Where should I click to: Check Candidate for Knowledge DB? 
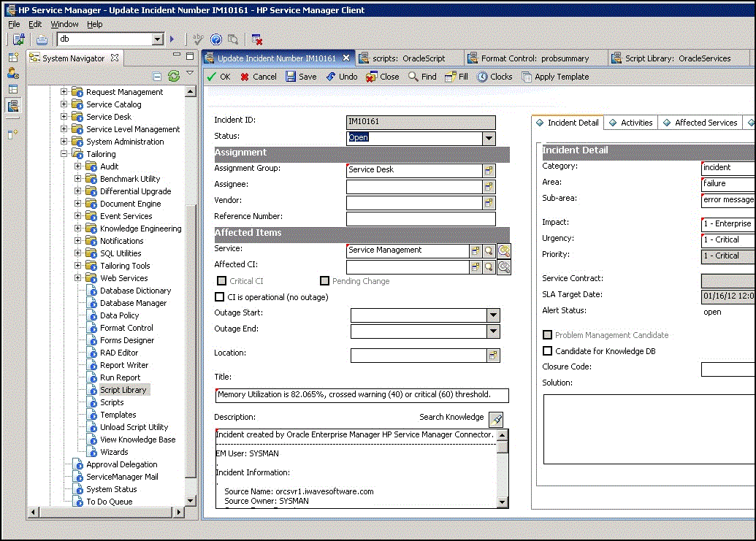coord(547,350)
